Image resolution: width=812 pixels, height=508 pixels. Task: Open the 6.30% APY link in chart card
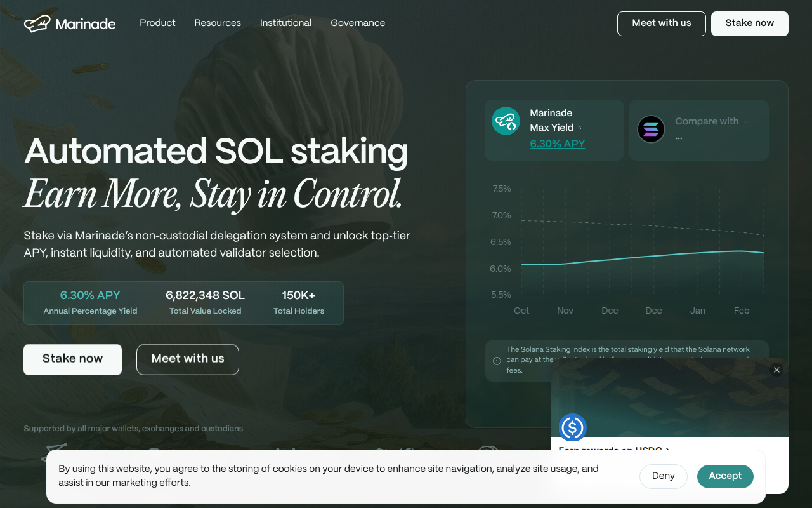pos(558,144)
